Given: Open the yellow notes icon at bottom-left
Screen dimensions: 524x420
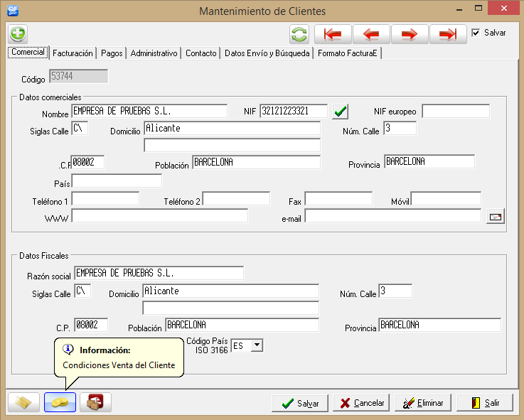Looking at the screenshot, I should [x=23, y=402].
